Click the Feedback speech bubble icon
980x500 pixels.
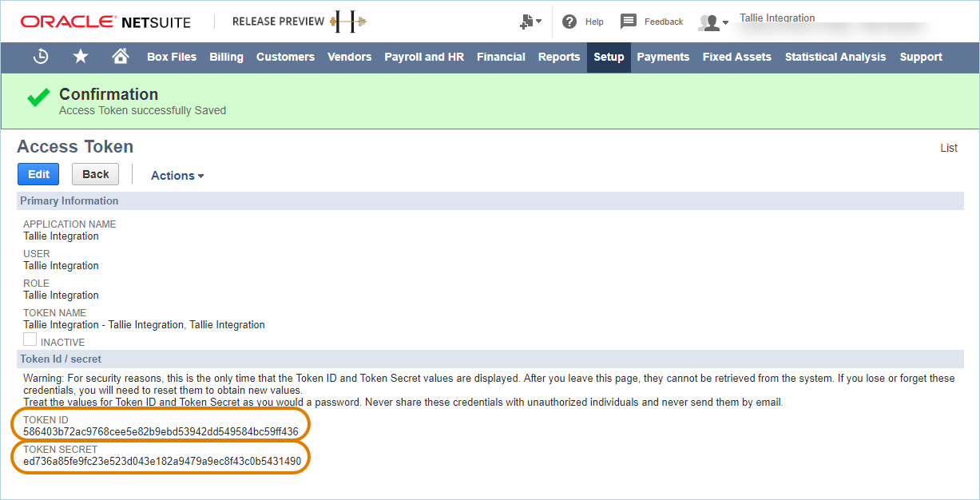point(629,22)
